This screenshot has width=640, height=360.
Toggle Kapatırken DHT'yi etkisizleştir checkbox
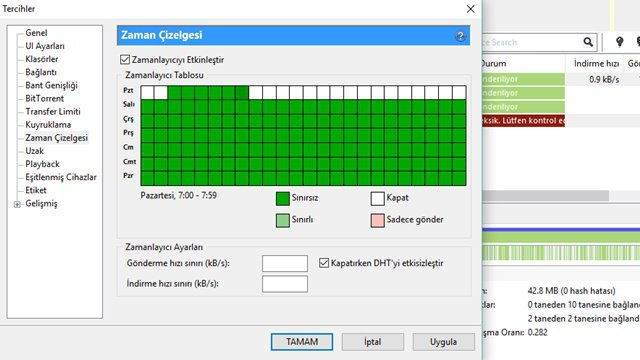coord(324,263)
